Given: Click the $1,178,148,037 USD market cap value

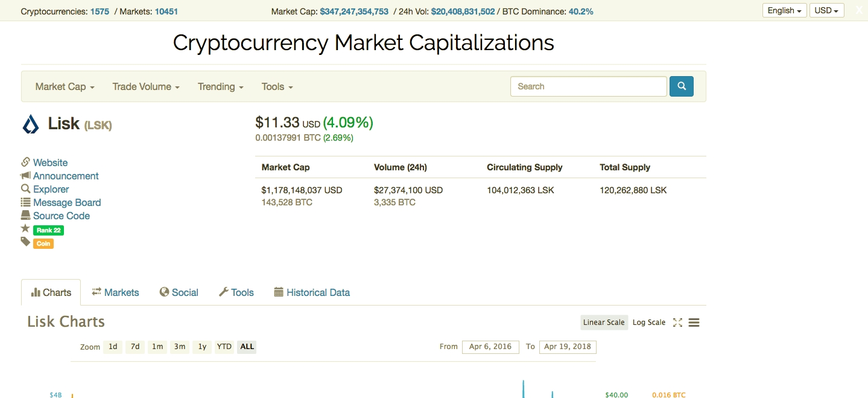Looking at the screenshot, I should [302, 190].
